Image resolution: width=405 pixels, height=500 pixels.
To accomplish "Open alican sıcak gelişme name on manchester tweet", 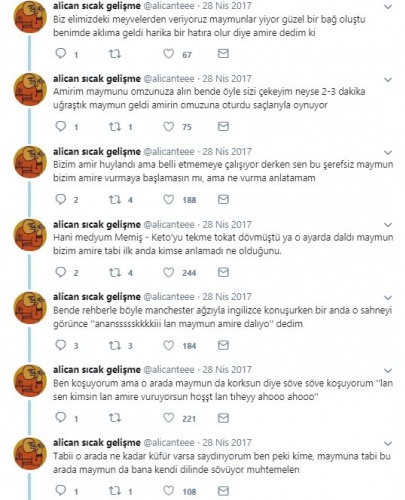I will 97,297.
